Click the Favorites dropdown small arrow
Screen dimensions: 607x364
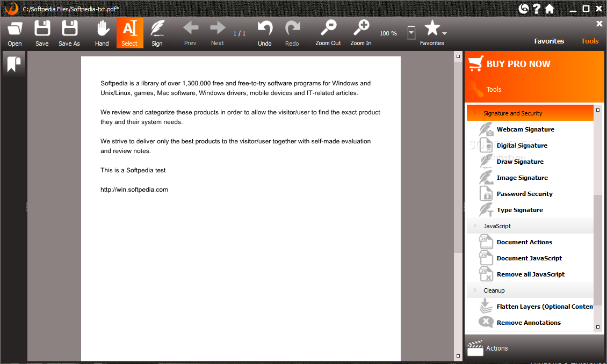click(x=444, y=33)
